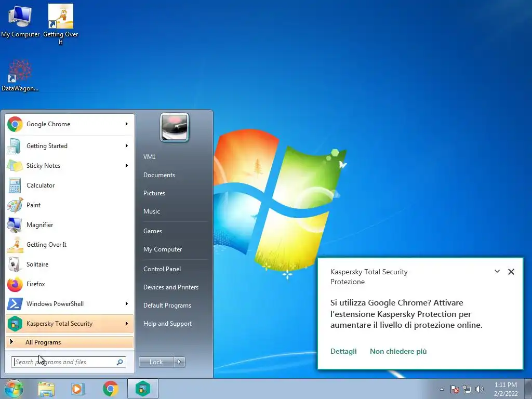The height and width of the screenshot is (399, 532).
Task: Click the user account picture in Start menu
Action: pyautogui.click(x=175, y=128)
